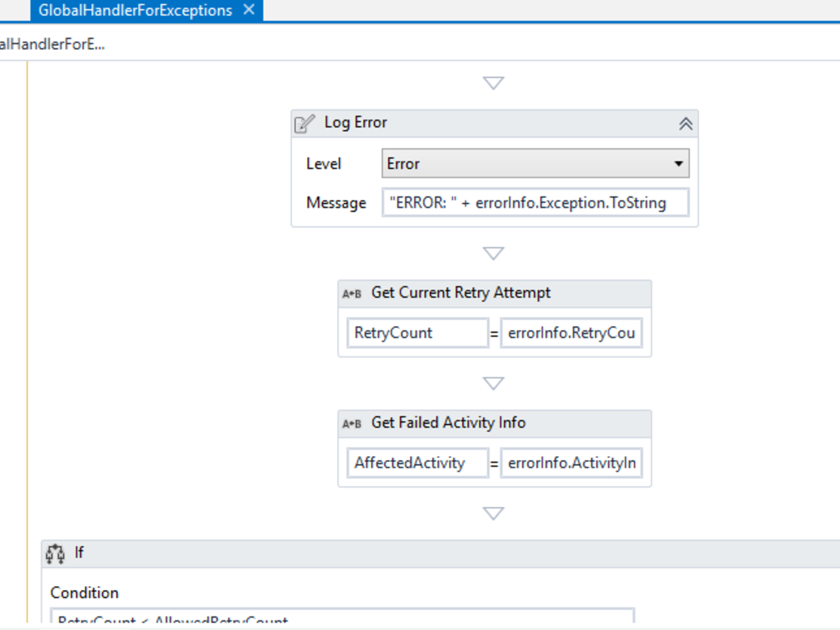Click the errorInfo.ActivityInfo value field

point(571,463)
